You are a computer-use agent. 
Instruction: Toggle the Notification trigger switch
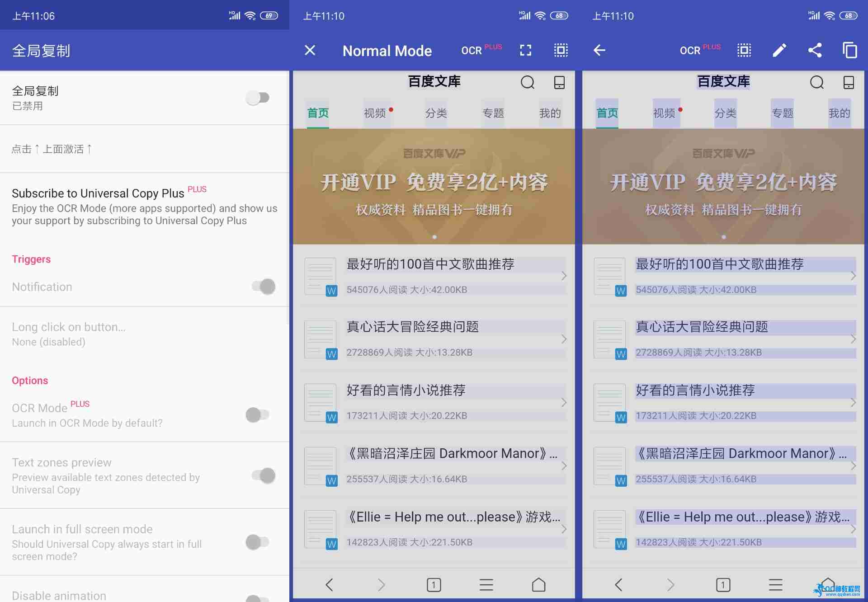pos(264,286)
